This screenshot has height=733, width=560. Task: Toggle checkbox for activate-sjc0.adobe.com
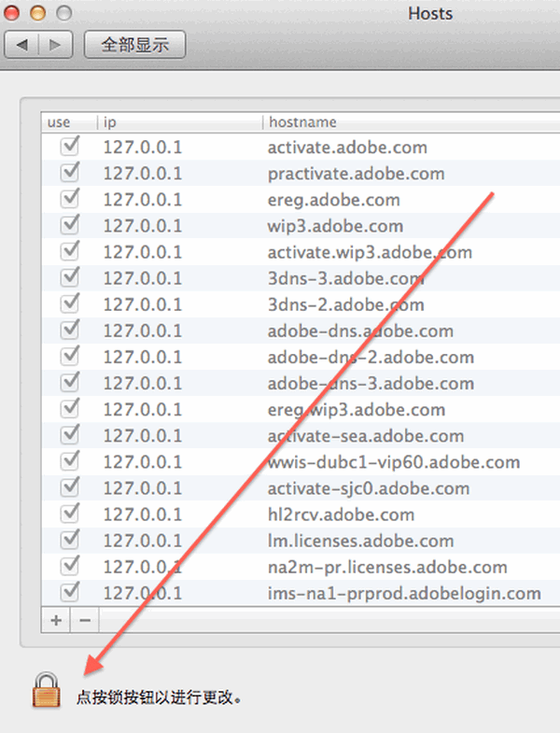[70, 487]
